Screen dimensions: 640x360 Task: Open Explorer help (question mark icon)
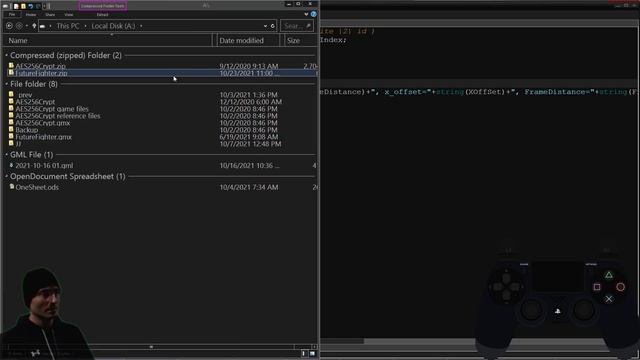(313, 14)
